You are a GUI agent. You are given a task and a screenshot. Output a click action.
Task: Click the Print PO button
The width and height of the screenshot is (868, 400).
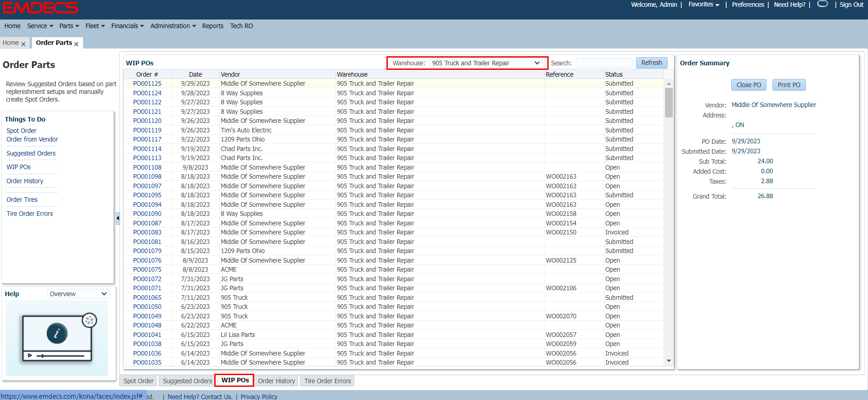(x=789, y=85)
